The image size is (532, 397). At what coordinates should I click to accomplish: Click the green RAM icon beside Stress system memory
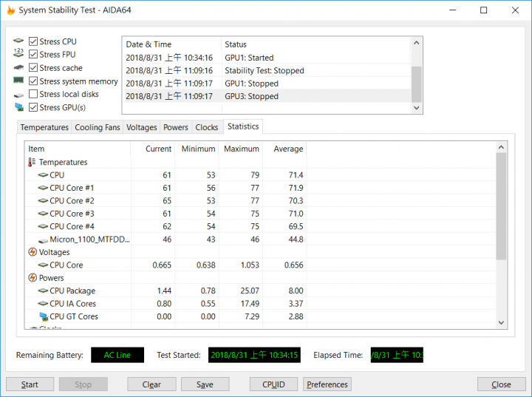pos(18,80)
